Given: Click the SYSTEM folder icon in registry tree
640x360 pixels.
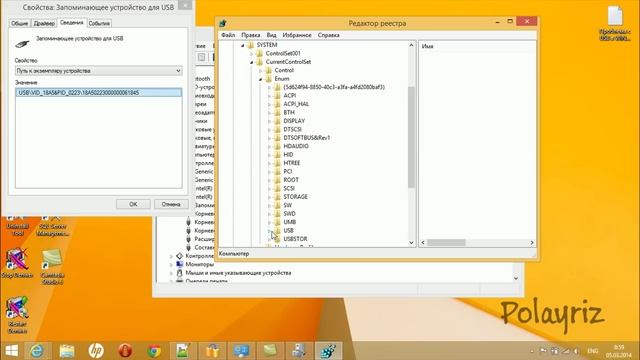Looking at the screenshot, I should click(251, 45).
